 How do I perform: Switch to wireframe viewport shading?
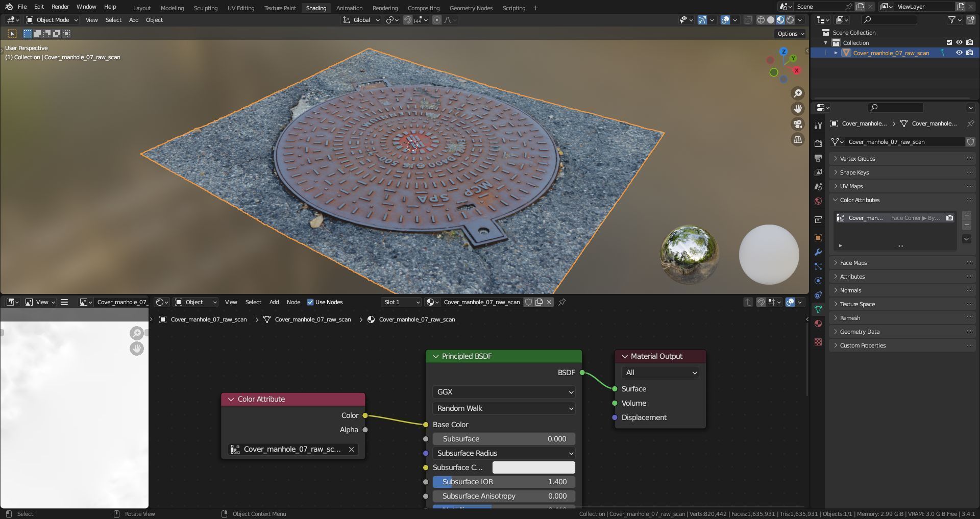point(761,20)
